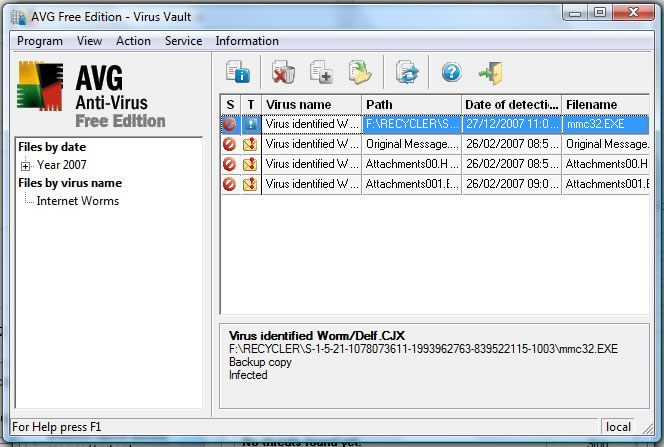Click the type icon of mmc32.EXE row
Image resolution: width=664 pixels, height=447 pixels.
(251, 124)
